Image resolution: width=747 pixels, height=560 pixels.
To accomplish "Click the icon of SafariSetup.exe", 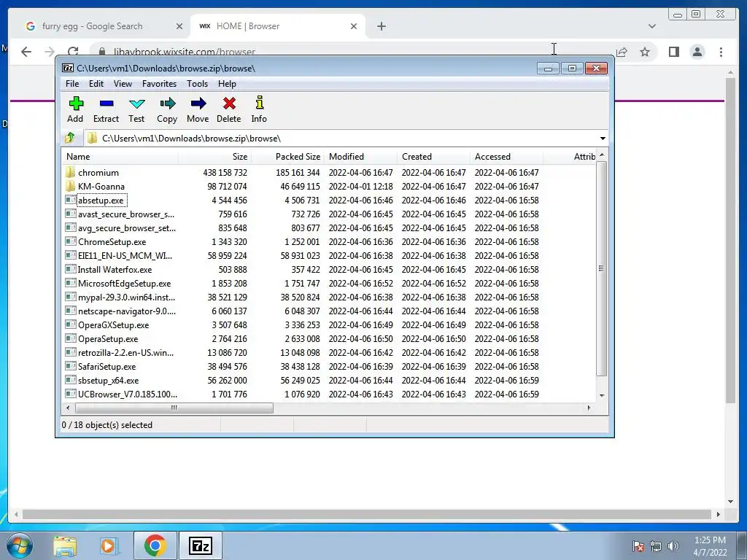I will point(71,366).
